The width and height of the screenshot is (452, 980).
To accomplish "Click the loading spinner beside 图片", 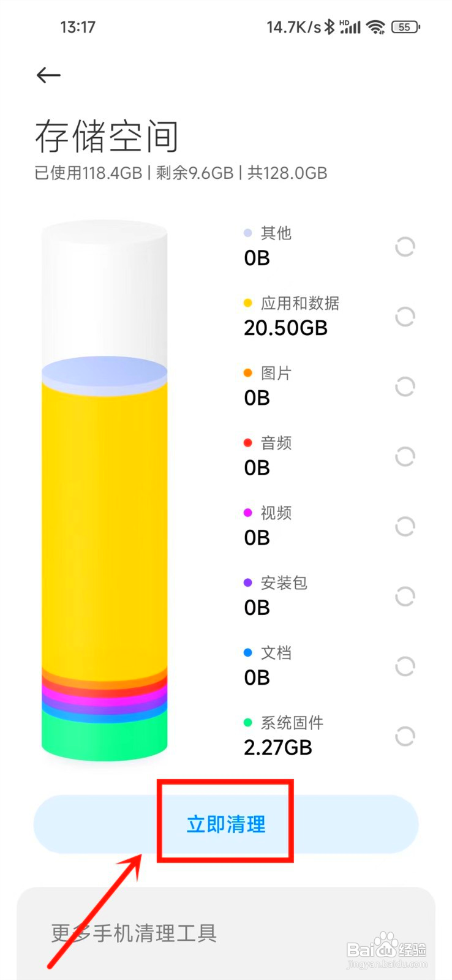I will [405, 386].
